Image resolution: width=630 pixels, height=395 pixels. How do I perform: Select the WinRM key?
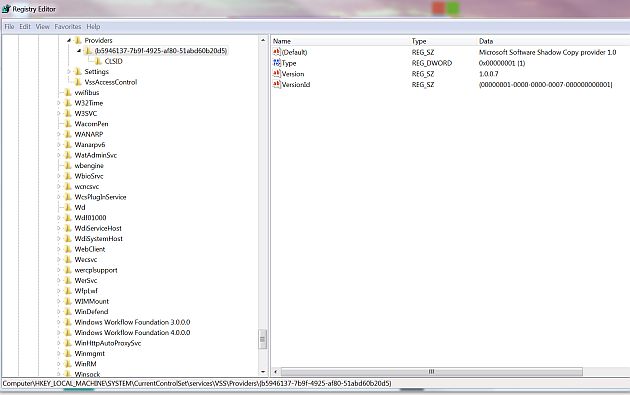tap(86, 364)
